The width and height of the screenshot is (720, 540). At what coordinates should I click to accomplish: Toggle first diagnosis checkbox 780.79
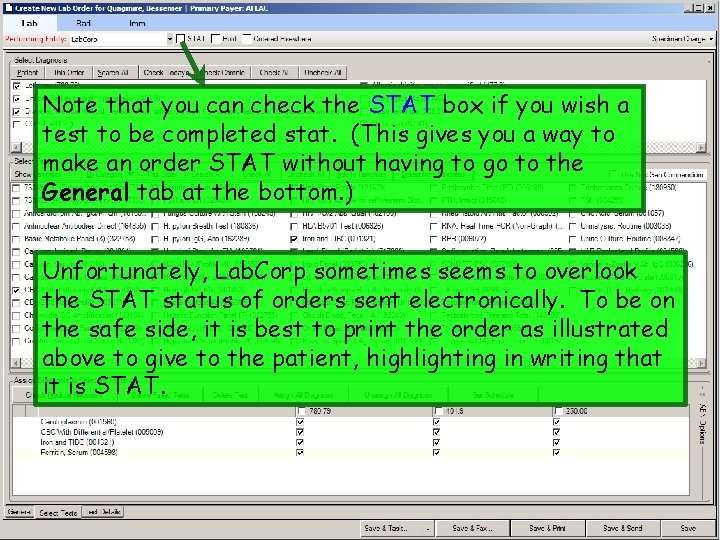pos(17,86)
